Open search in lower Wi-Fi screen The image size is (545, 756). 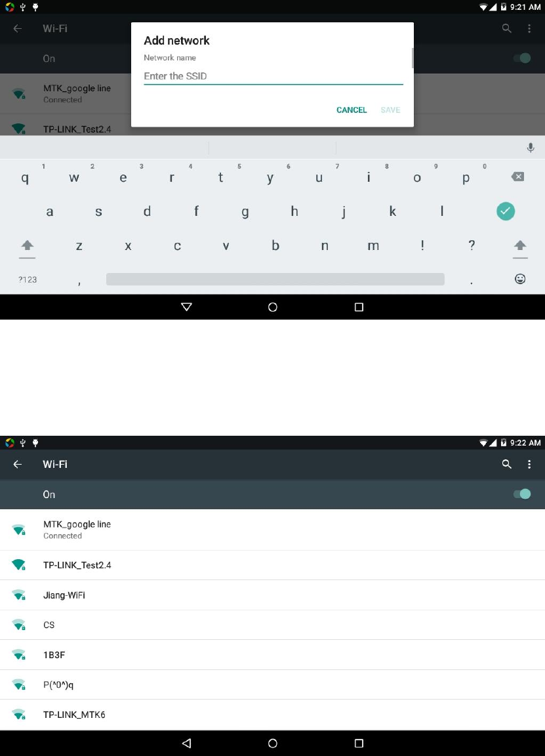click(x=506, y=465)
